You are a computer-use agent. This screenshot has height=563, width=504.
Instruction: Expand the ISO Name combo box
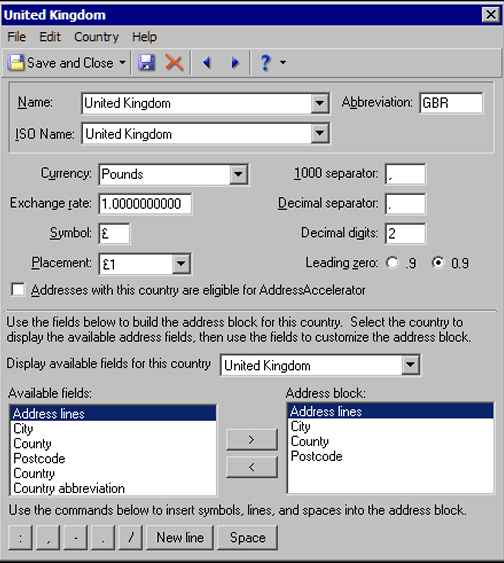[x=319, y=134]
